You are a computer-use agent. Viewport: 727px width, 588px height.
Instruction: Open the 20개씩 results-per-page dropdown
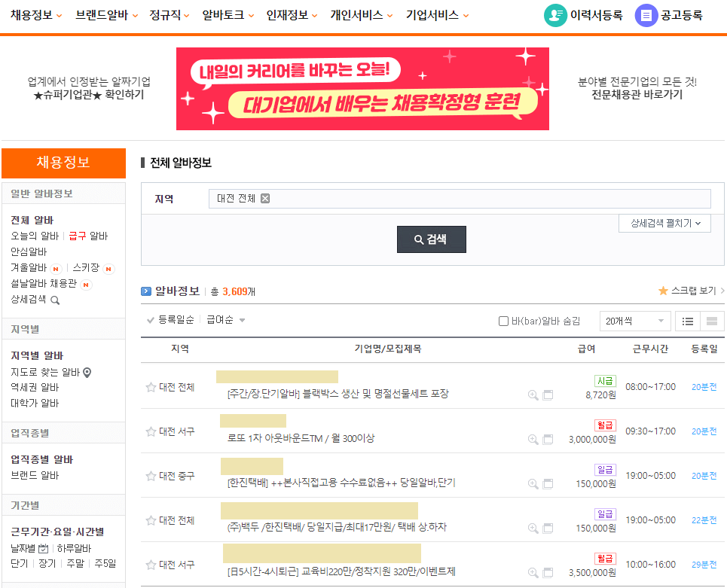pyautogui.click(x=635, y=321)
